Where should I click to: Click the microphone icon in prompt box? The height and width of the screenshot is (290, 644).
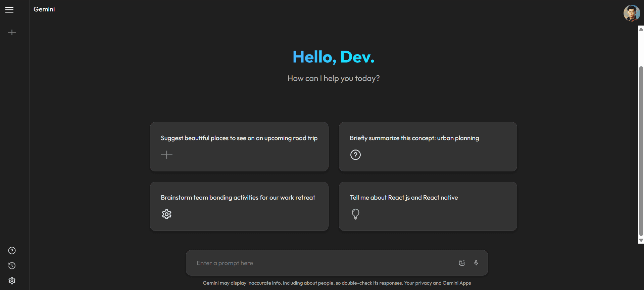pyautogui.click(x=476, y=263)
